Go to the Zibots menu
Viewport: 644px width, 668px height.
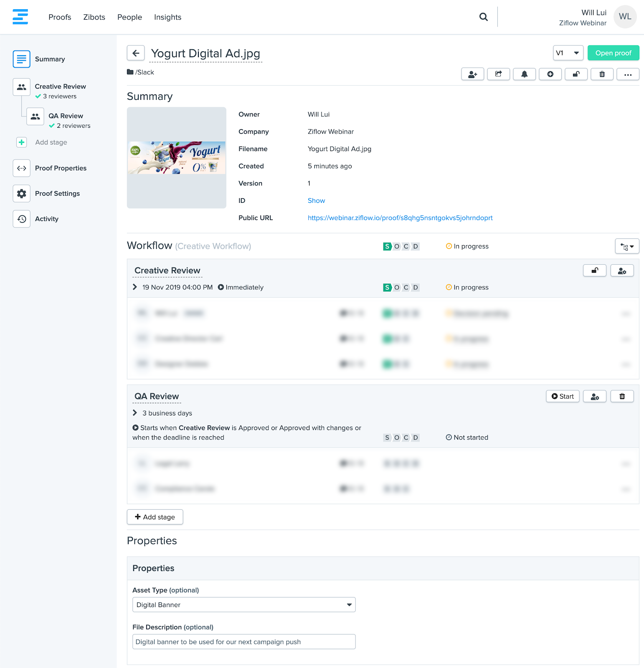pyautogui.click(x=94, y=17)
